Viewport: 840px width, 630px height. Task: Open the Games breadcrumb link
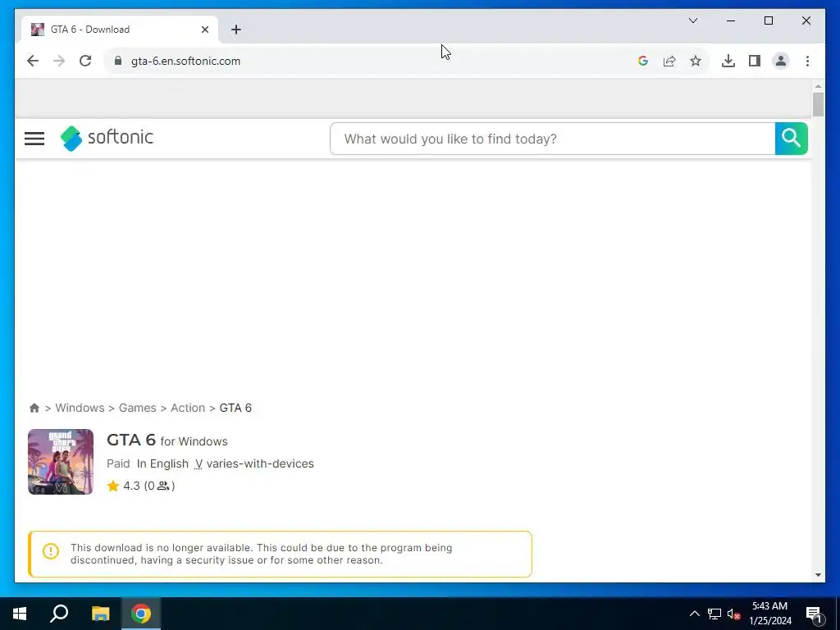pyautogui.click(x=138, y=408)
